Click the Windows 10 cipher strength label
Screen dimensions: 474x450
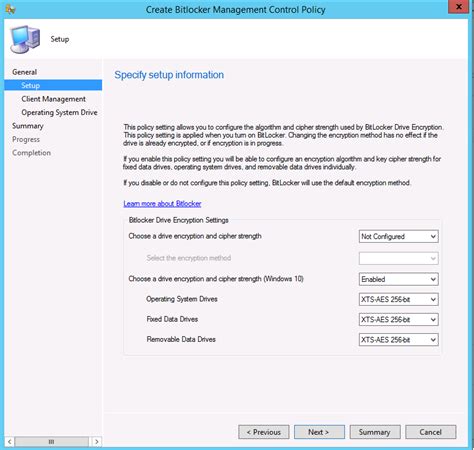tap(216, 279)
